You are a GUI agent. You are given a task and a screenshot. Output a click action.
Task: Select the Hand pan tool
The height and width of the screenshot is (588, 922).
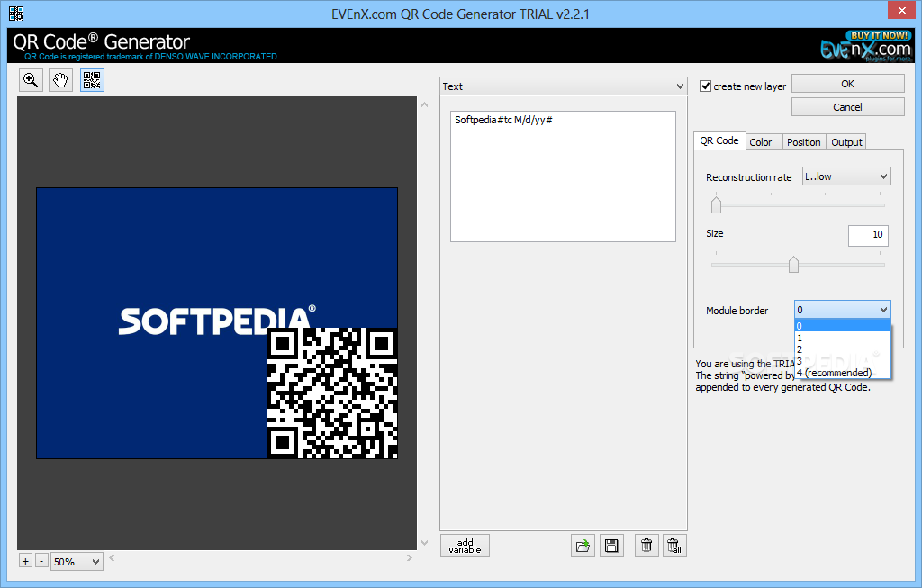click(59, 80)
